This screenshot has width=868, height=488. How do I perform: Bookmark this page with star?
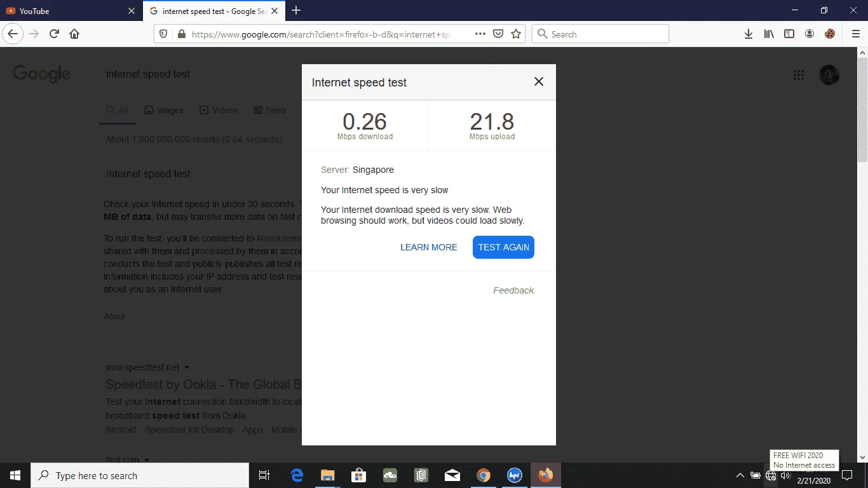pos(516,34)
